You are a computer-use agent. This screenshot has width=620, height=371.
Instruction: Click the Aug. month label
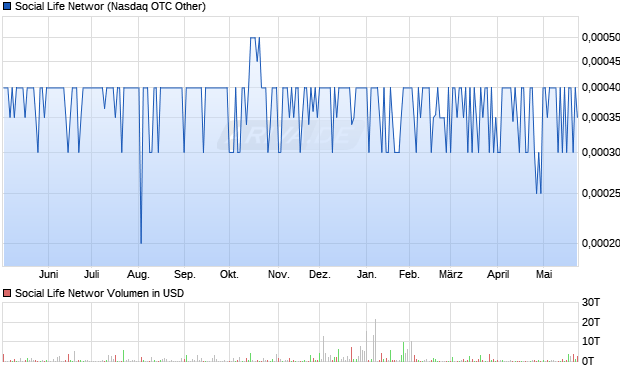click(x=138, y=274)
